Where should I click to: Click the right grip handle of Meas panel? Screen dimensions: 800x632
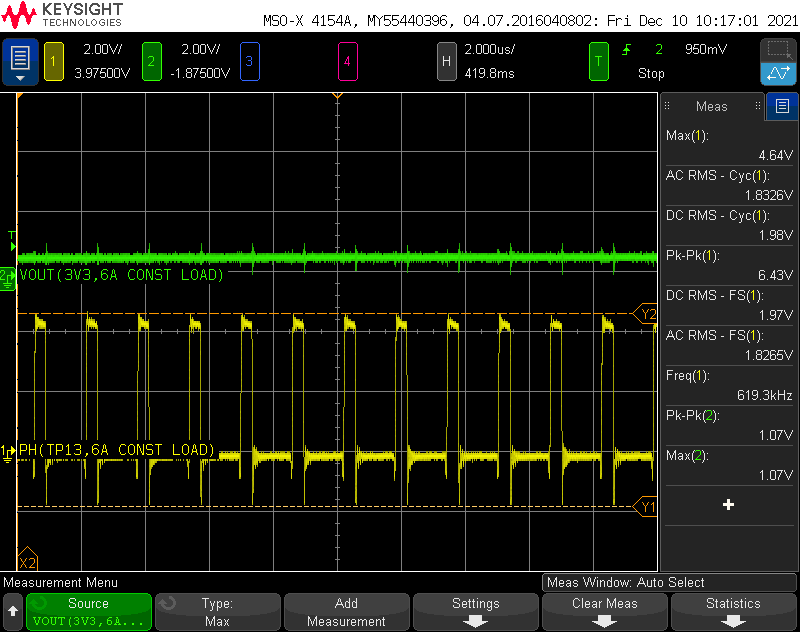[758, 106]
